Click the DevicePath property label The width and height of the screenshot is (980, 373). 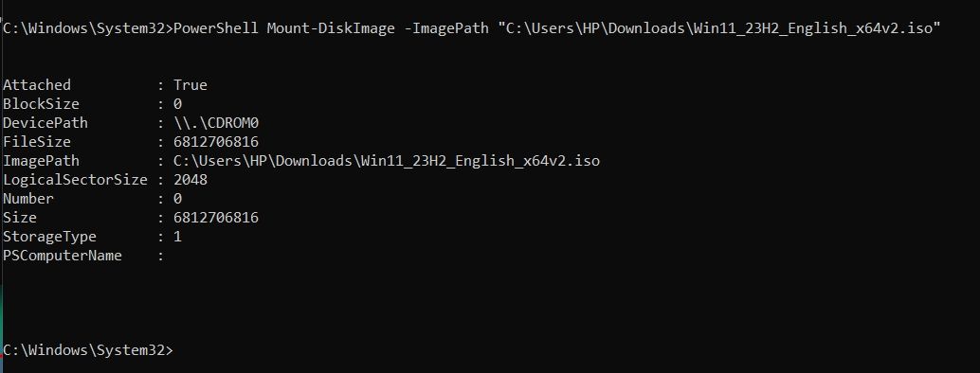tap(45, 123)
